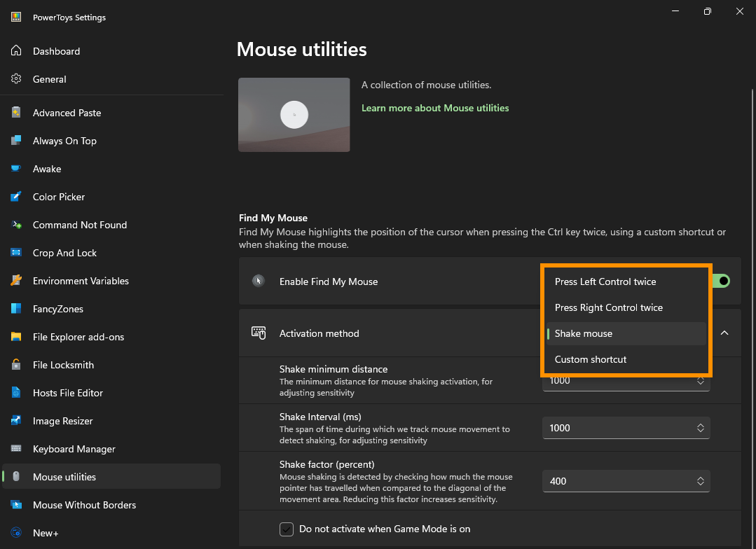Choose Press Right Control twice option
The height and width of the screenshot is (549, 756).
point(626,307)
